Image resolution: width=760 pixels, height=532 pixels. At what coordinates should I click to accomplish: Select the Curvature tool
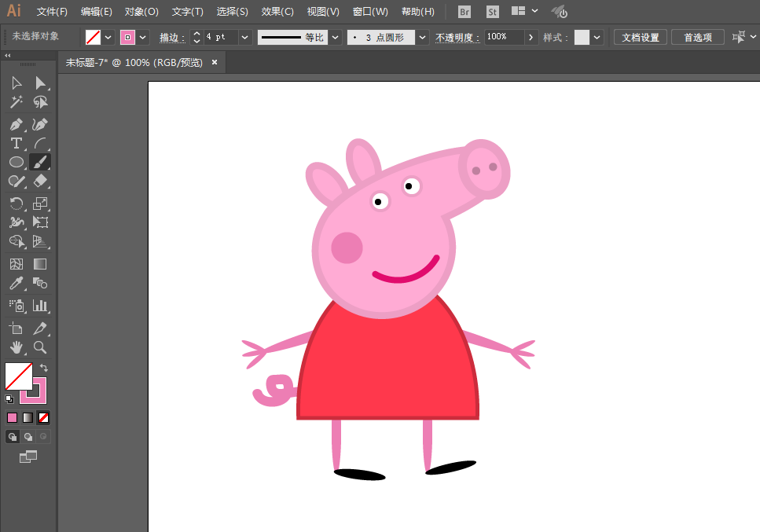pos(40,124)
